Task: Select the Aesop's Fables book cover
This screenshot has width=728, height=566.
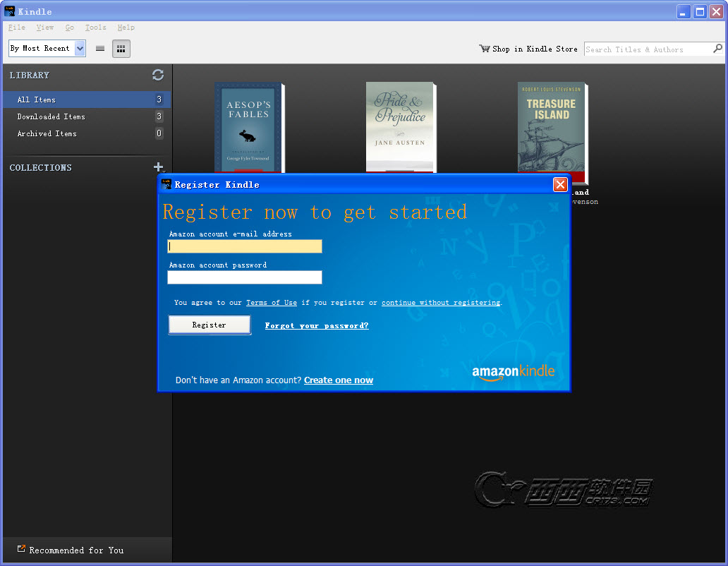Action: coord(249,128)
